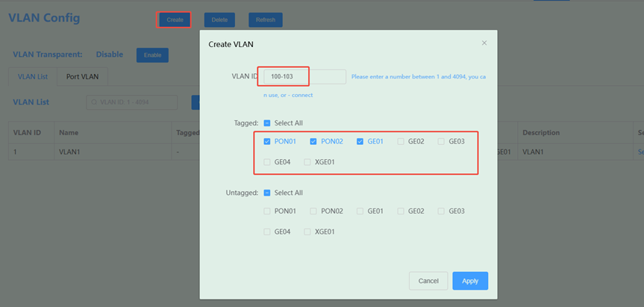
Task: Focus the VLAN ID search box
Action: click(132, 102)
